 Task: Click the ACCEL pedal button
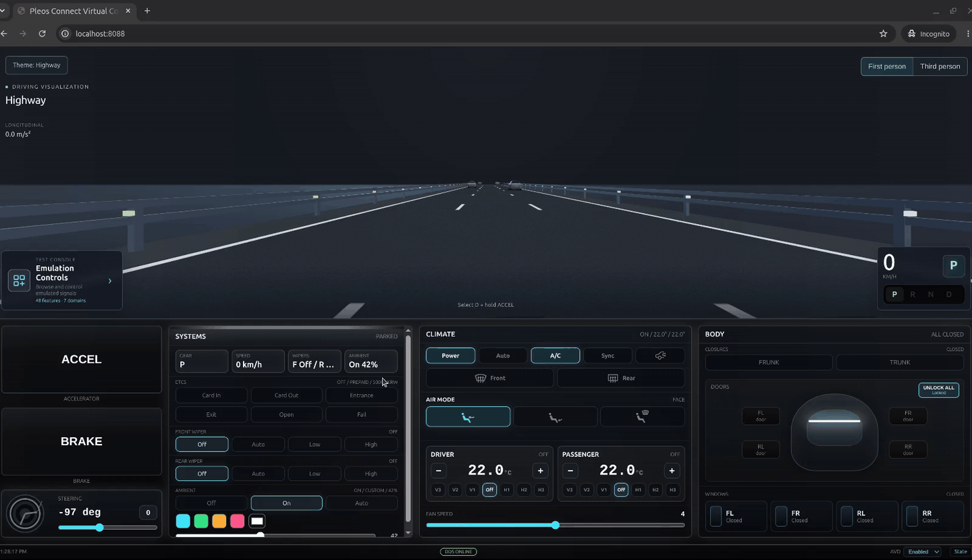pos(82,360)
